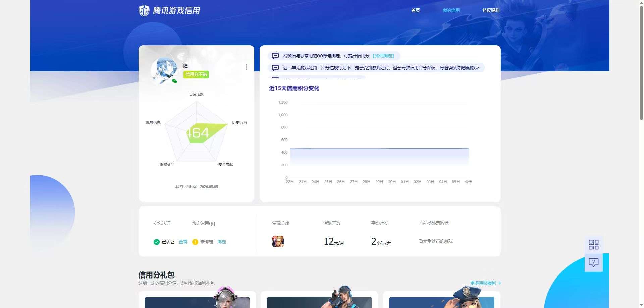Screen dimensions: 644x308
Task: Click the Tencent Game Credit shield logo
Action: pos(144,11)
